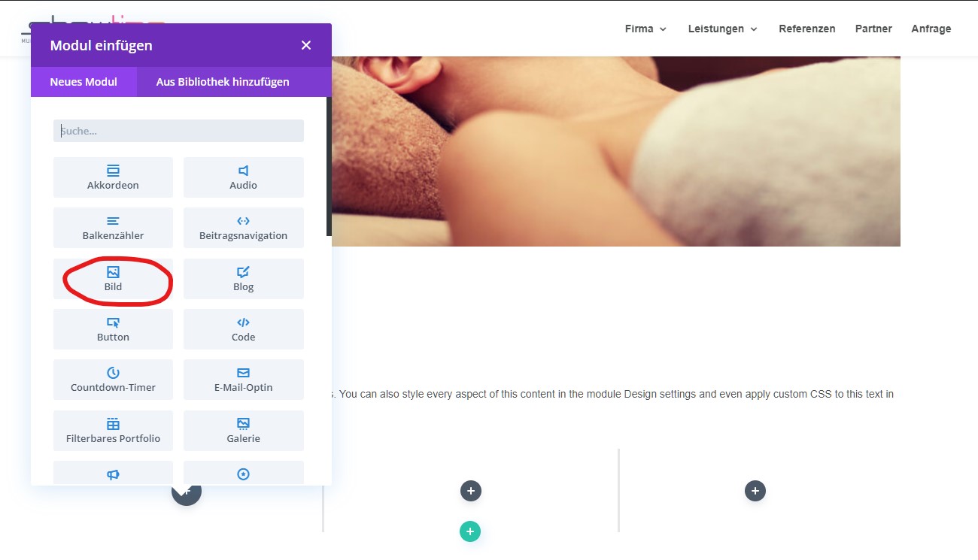Screen dimensions: 978x560
Task: Focus the Suche module search field
Action: point(178,131)
